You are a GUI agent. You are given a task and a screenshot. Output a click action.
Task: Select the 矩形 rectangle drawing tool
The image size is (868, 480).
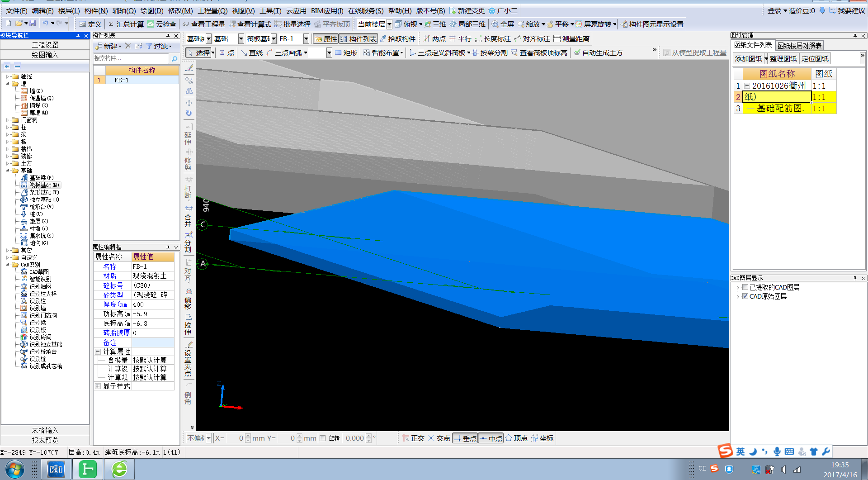click(x=346, y=53)
